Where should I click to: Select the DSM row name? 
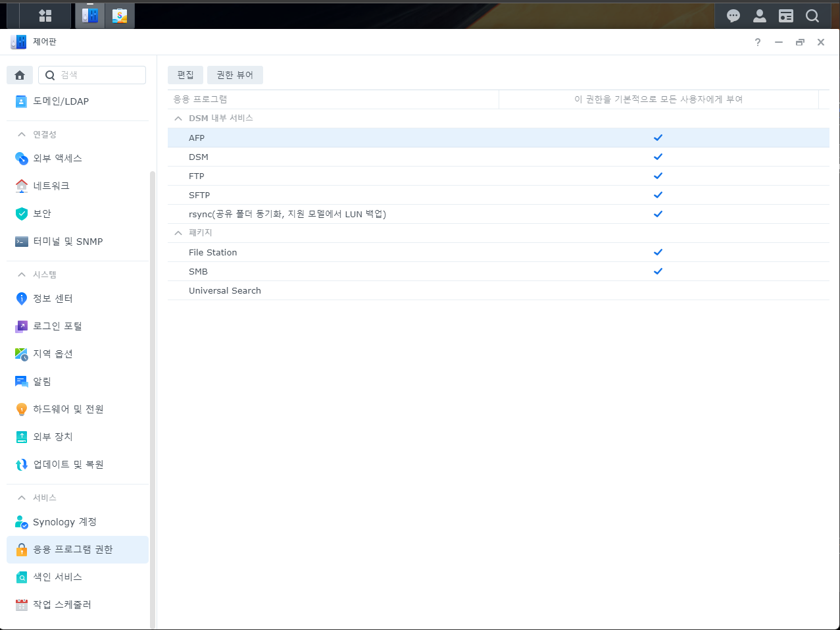tap(199, 157)
